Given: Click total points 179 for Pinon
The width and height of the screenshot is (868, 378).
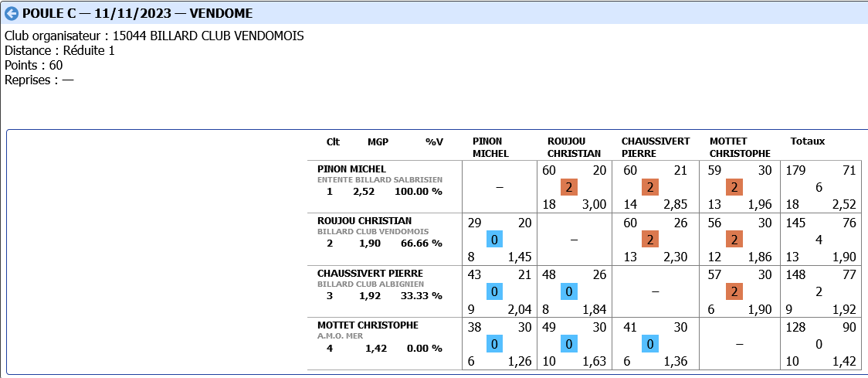Looking at the screenshot, I should coord(795,171).
